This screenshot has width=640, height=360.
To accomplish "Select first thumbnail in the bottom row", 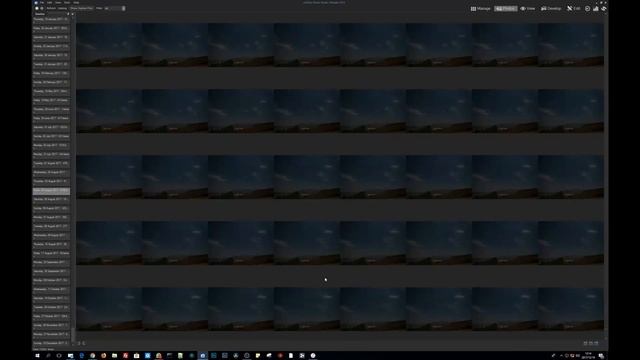I will (x=109, y=309).
